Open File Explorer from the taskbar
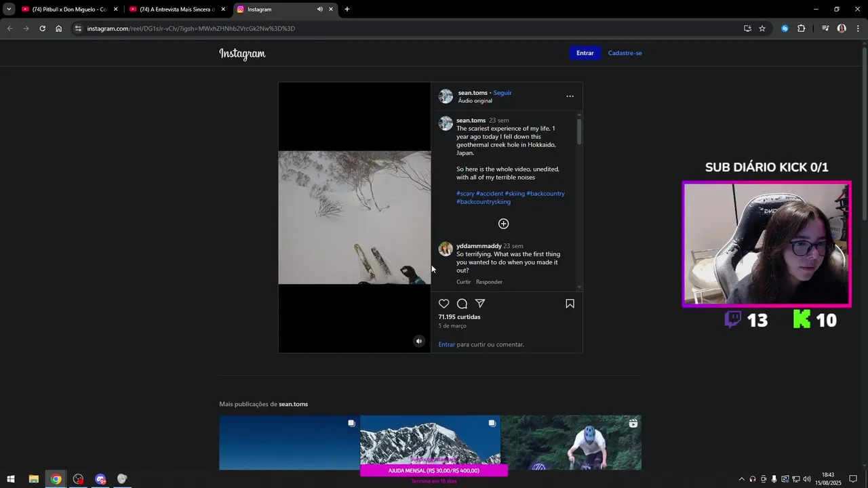Viewport: 868px width, 488px height. [33, 479]
